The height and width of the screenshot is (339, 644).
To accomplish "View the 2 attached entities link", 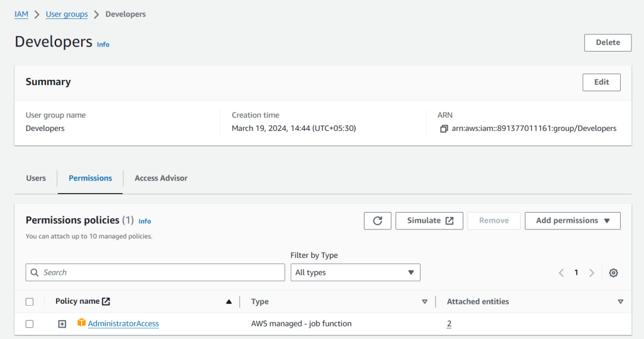I will (449, 324).
